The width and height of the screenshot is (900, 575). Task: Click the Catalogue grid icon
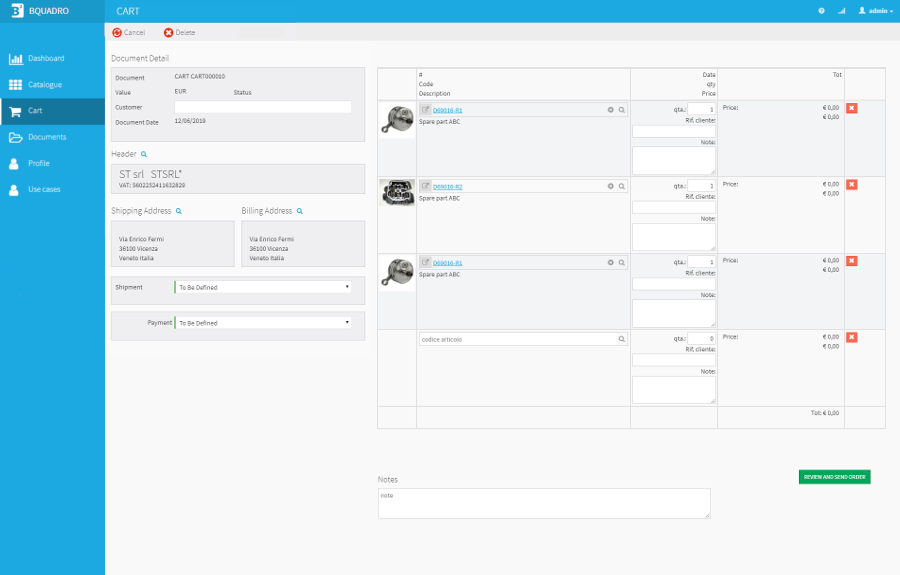coord(15,85)
